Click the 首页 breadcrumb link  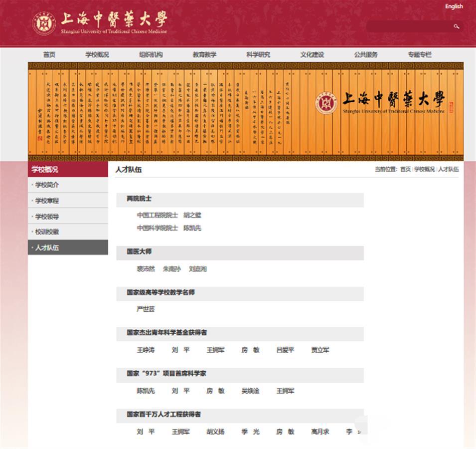[x=405, y=170]
